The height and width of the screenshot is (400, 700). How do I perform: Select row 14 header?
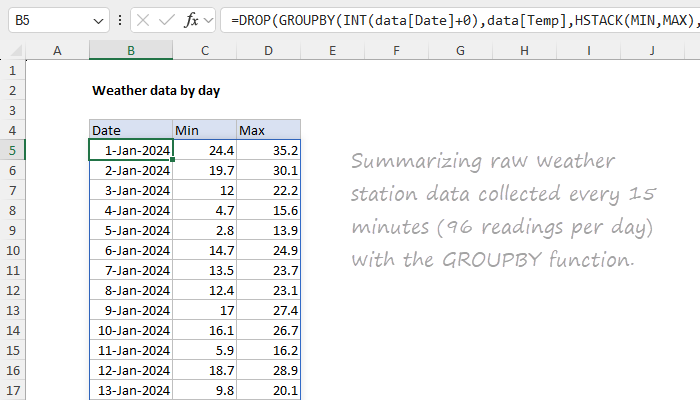tap(12, 330)
